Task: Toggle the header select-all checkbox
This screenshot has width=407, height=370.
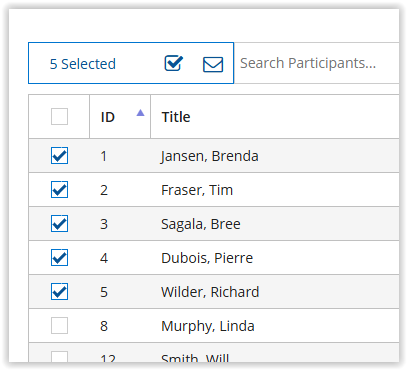Action: point(59,117)
